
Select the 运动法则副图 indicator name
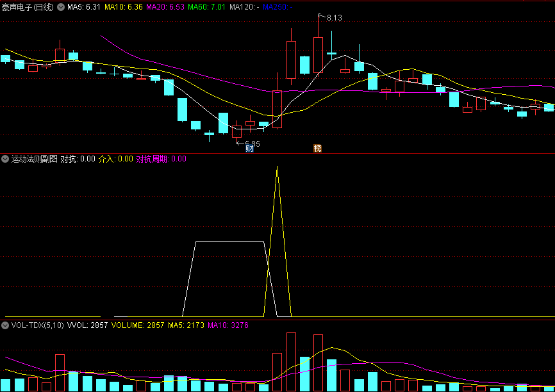[35, 159]
